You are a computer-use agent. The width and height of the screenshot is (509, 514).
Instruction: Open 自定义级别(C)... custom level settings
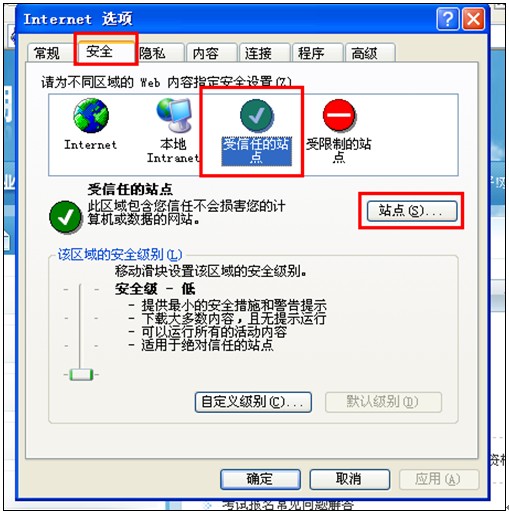pyautogui.click(x=253, y=402)
